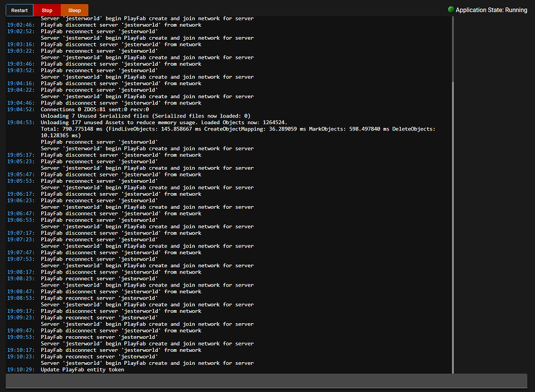Screen dimensions: 535x392
Task: Click the 19:10:23 reconnect log timestamp
Action: tap(21, 357)
